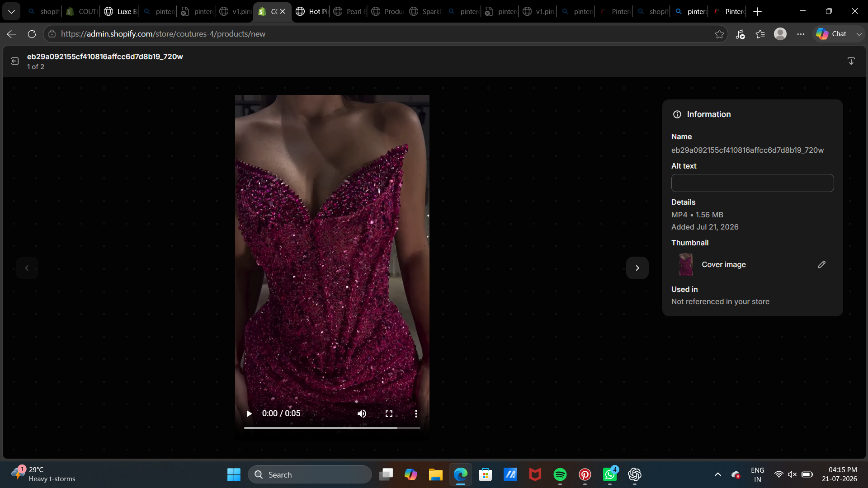Click the Alt text input field
The image size is (868, 488).
click(x=752, y=183)
